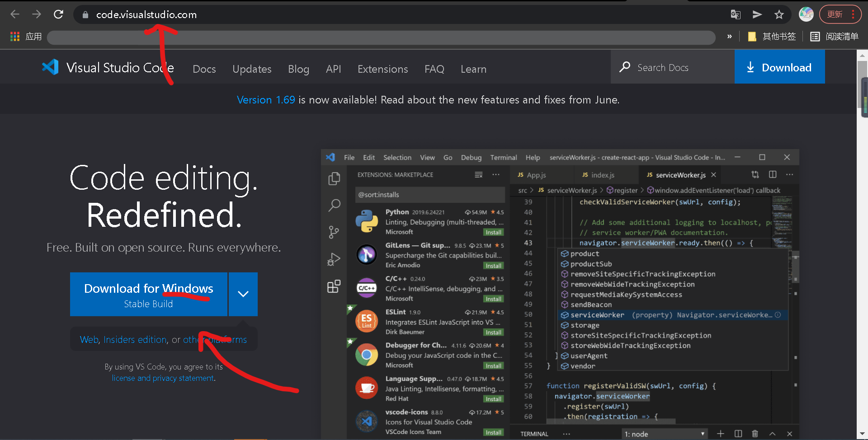Expand the bookmarks bar overflow chevron
The height and width of the screenshot is (440, 868).
[729, 36]
